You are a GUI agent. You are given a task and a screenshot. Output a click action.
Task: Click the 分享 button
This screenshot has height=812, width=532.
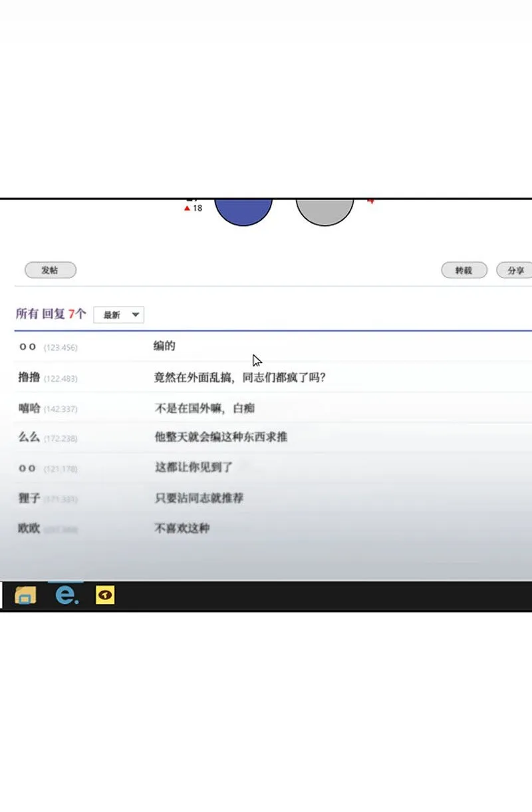click(x=515, y=270)
